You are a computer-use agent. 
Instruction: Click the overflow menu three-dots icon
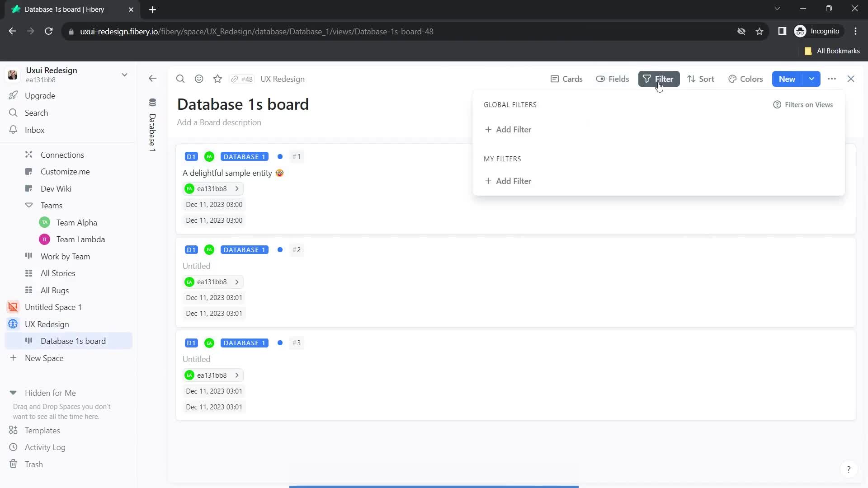pos(832,79)
